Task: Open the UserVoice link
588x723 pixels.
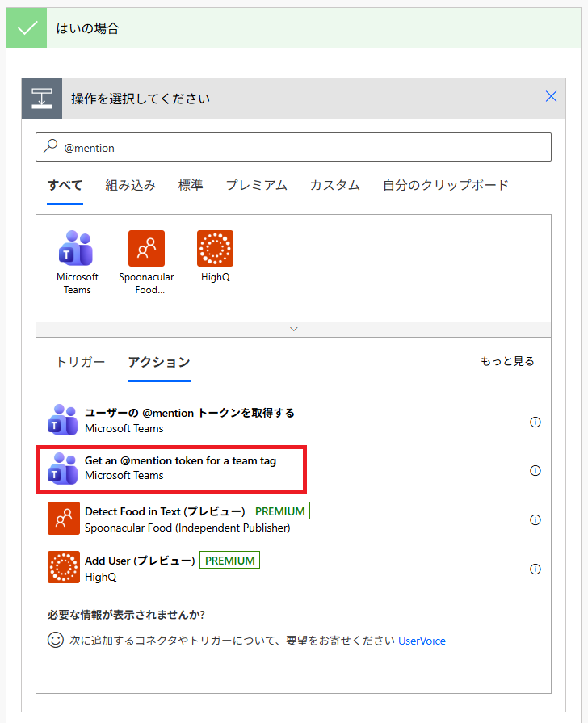Action: click(x=422, y=641)
